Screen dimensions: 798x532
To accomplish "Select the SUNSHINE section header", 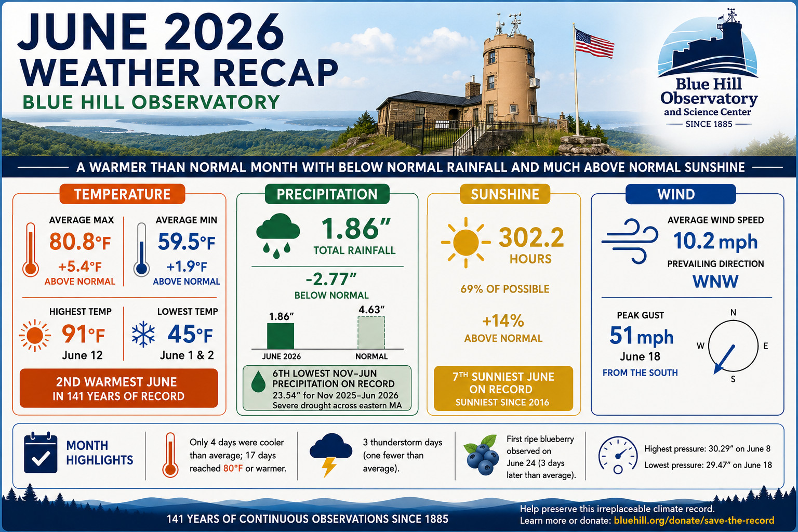I will [505, 194].
